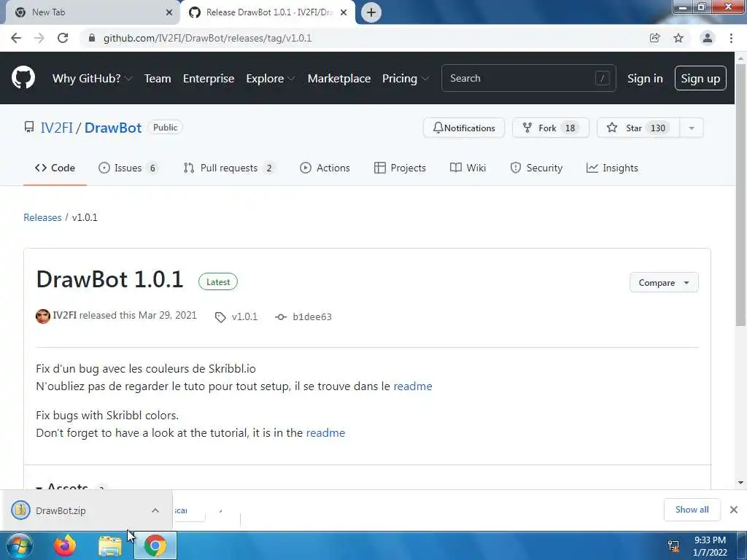Open the Security tab
This screenshot has height=560, width=747.
[536, 168]
